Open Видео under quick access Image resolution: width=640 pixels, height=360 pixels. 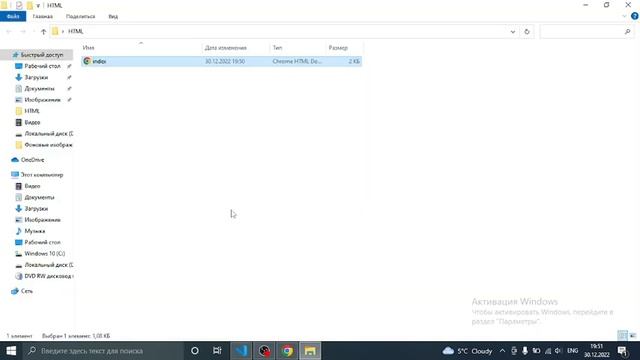[x=32, y=122]
